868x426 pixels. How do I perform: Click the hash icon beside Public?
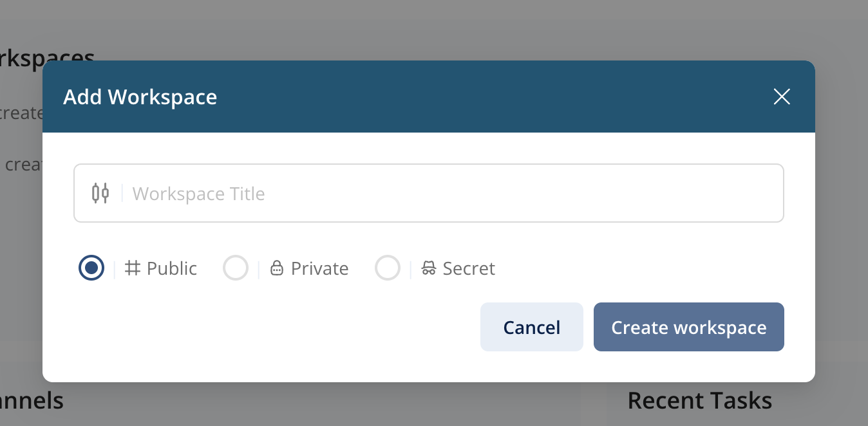click(x=133, y=268)
